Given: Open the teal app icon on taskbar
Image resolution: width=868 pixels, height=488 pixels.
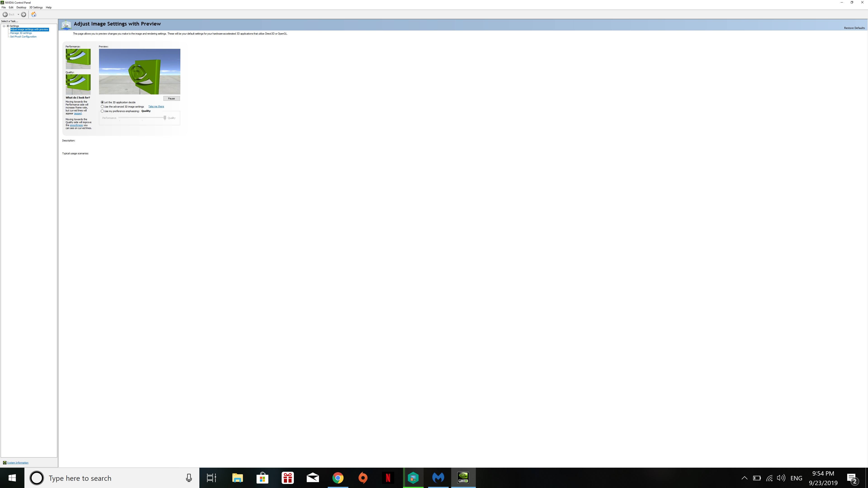Looking at the screenshot, I should [x=413, y=478].
